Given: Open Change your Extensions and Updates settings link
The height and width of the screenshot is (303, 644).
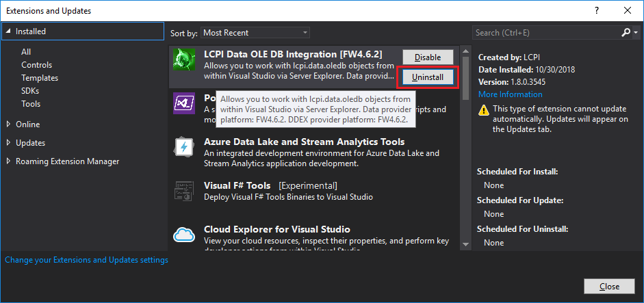Looking at the screenshot, I should (x=87, y=260).
